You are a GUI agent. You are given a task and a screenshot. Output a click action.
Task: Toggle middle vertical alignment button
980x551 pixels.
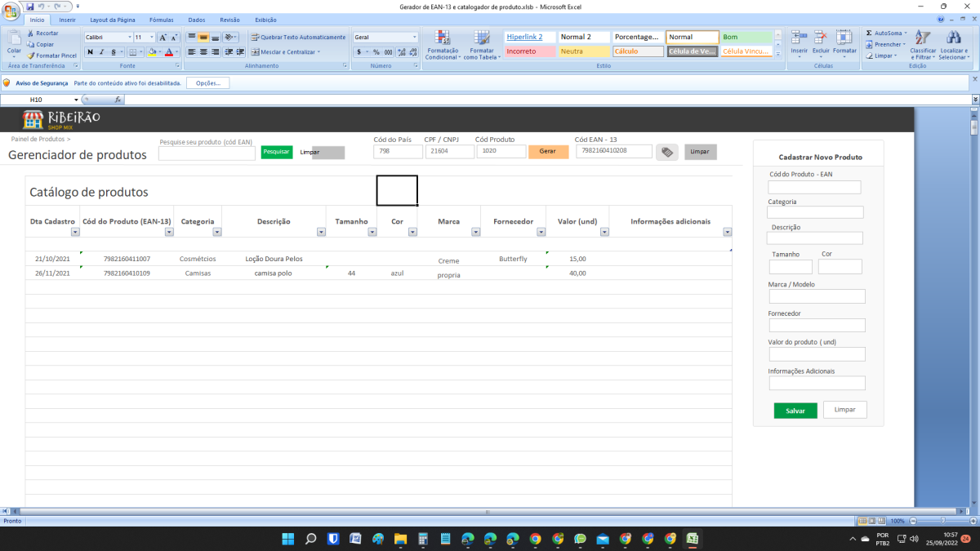[x=203, y=38]
